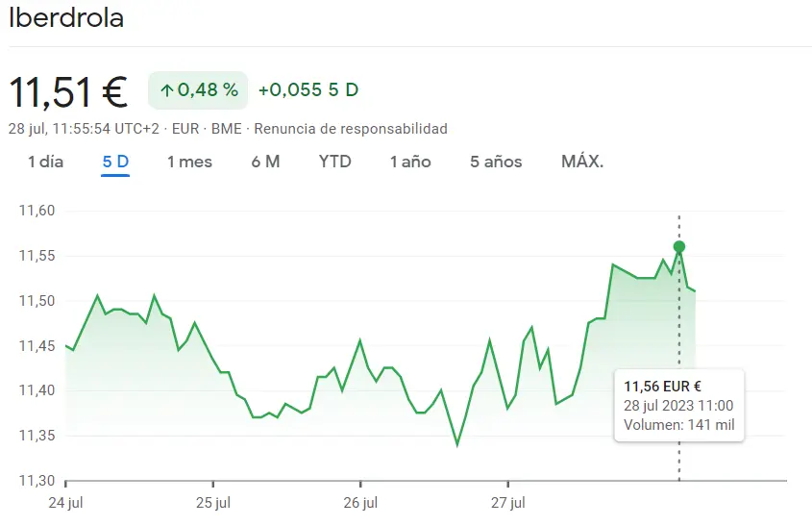812x526 pixels.
Task: Click the 11,60 y-axis label
Action: [x=37, y=211]
